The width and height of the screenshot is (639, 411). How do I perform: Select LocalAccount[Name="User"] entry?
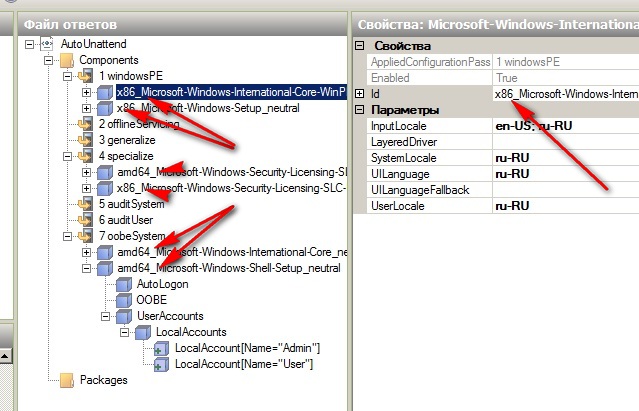click(244, 364)
